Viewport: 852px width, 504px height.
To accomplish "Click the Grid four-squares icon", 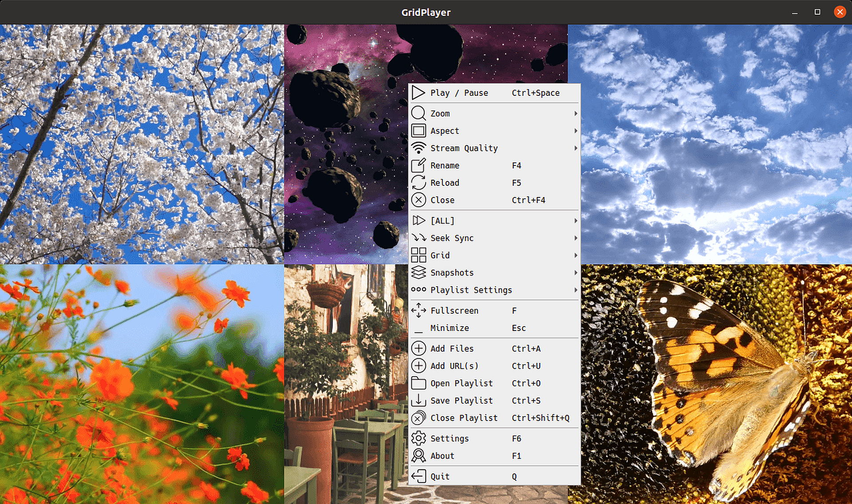I will click(x=418, y=255).
